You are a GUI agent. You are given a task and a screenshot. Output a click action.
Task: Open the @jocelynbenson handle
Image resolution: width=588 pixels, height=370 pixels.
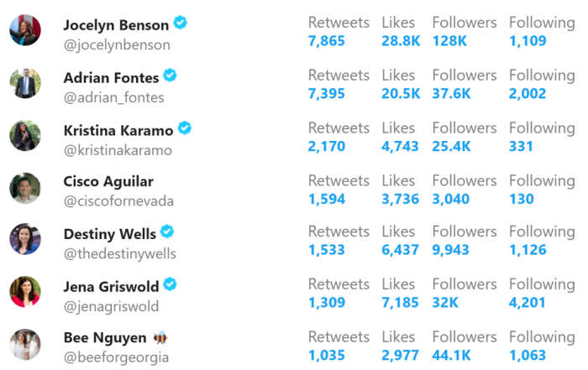click(117, 45)
